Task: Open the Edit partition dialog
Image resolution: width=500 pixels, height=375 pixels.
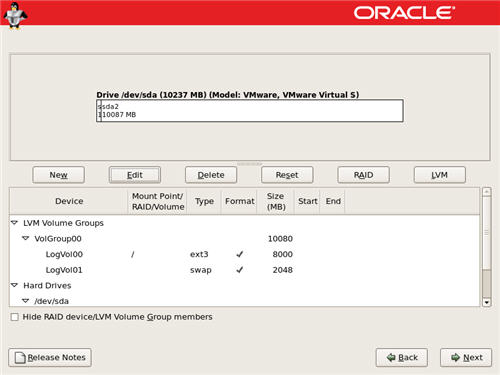Action: click(135, 175)
